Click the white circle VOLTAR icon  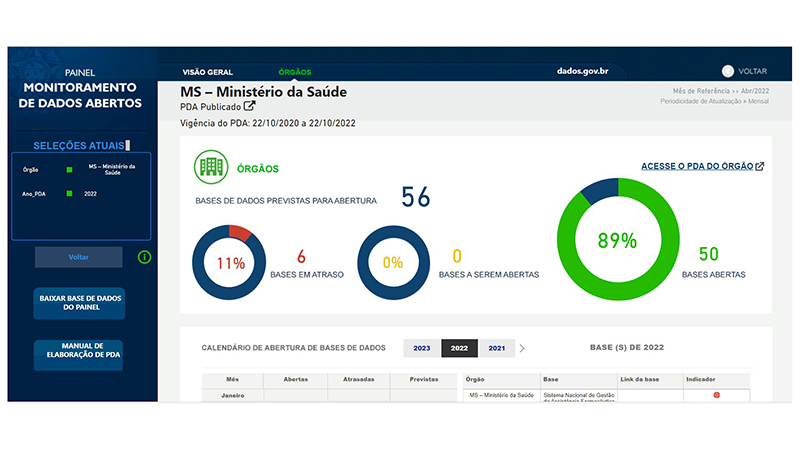pyautogui.click(x=728, y=72)
